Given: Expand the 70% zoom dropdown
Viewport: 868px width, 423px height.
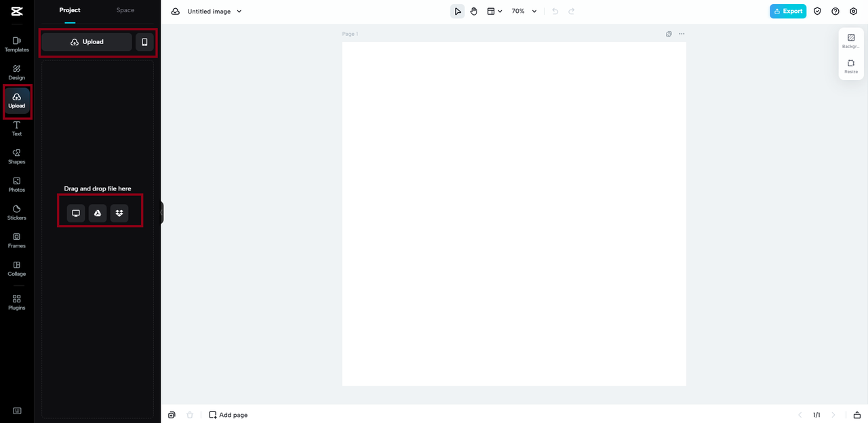Looking at the screenshot, I should pyautogui.click(x=524, y=12).
